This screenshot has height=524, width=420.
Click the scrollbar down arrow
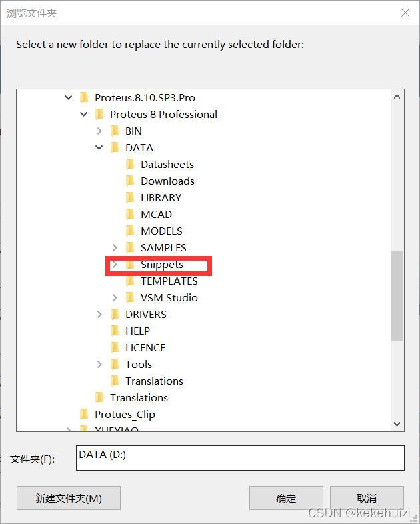(397, 424)
